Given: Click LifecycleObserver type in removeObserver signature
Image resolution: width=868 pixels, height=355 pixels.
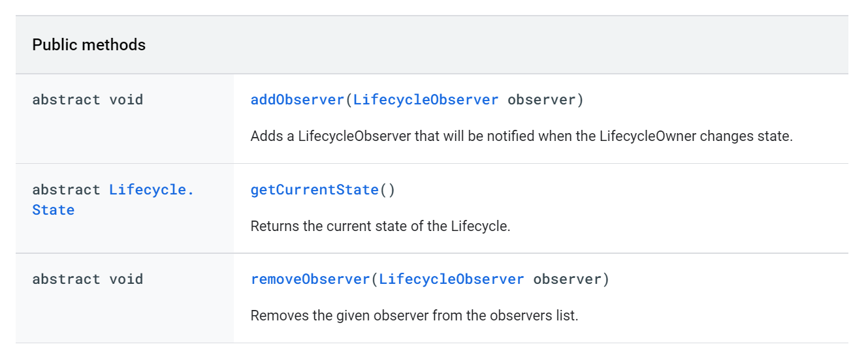Looking at the screenshot, I should (451, 279).
